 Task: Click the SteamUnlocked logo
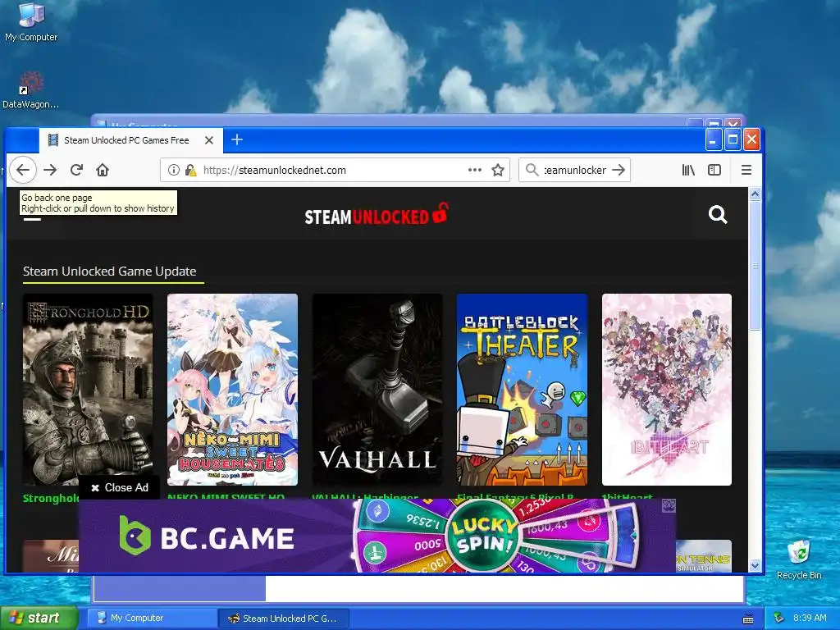click(377, 214)
